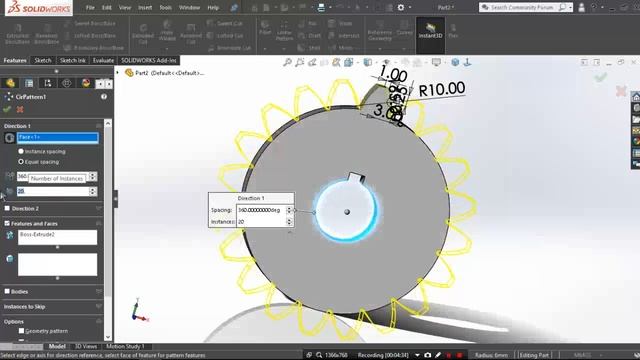Expand the Bodies section chevron

99,291
